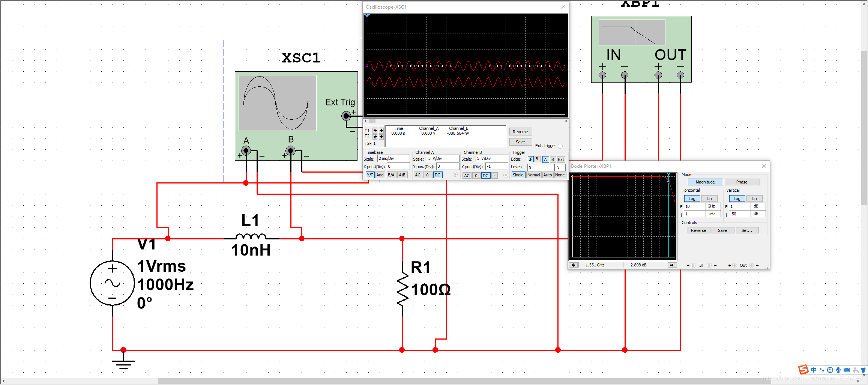This screenshot has width=868, height=385.
Task: Set Channel A coupling to DC
Action: (437, 175)
